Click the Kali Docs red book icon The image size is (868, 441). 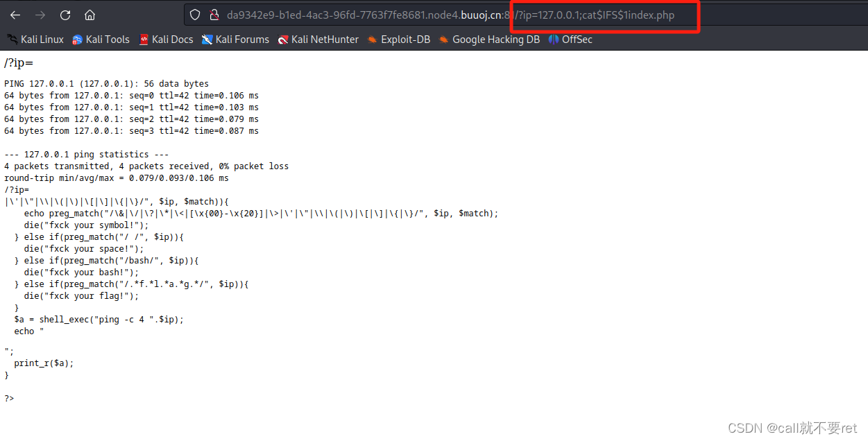[143, 40]
